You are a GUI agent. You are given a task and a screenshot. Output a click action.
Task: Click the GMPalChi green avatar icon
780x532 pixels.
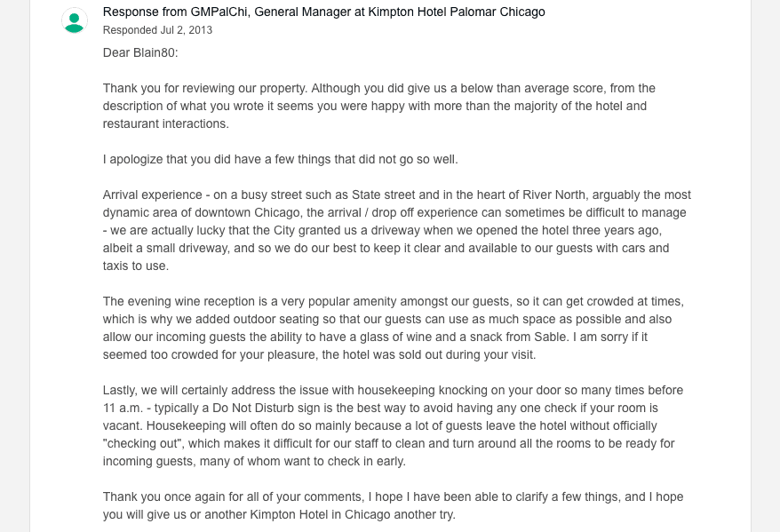click(x=75, y=20)
